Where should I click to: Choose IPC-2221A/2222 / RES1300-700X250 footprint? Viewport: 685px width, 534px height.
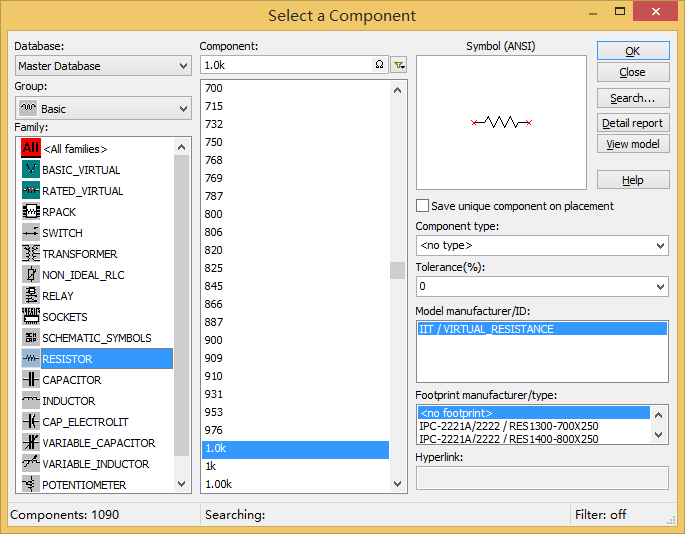tap(508, 426)
